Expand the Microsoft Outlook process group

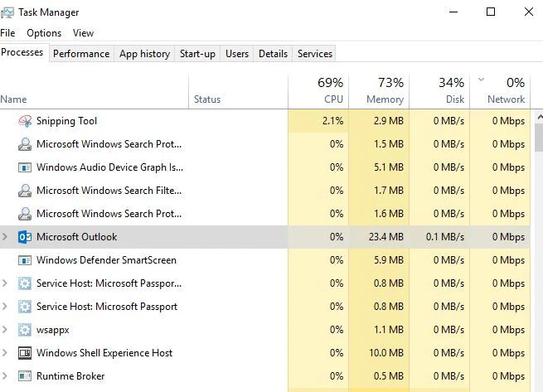(5, 237)
